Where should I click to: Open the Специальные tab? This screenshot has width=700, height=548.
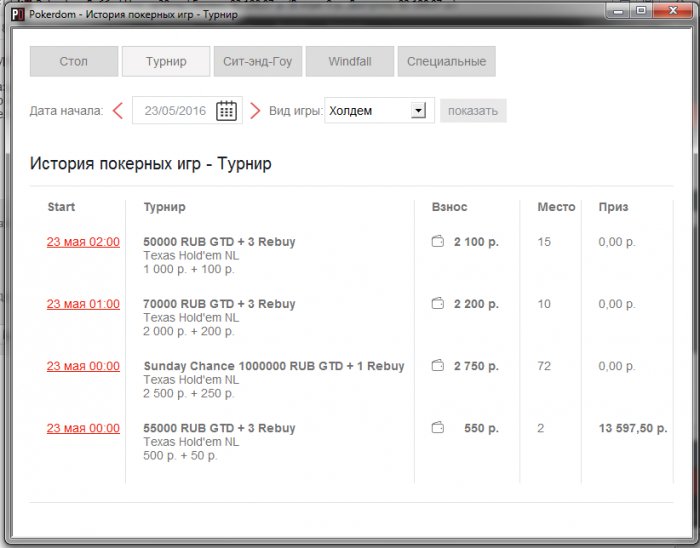coord(446,61)
